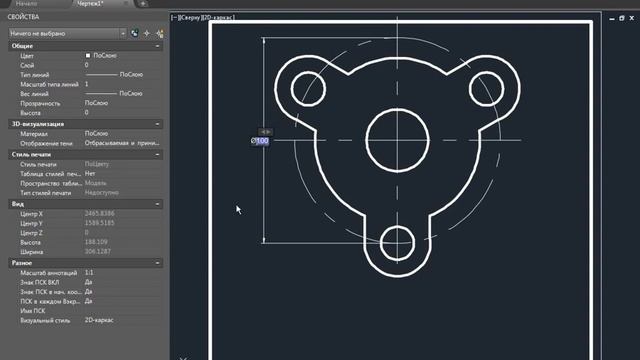Click the Высота label in Общие section
Viewport: 640px width, 360px height.
click(x=30, y=113)
